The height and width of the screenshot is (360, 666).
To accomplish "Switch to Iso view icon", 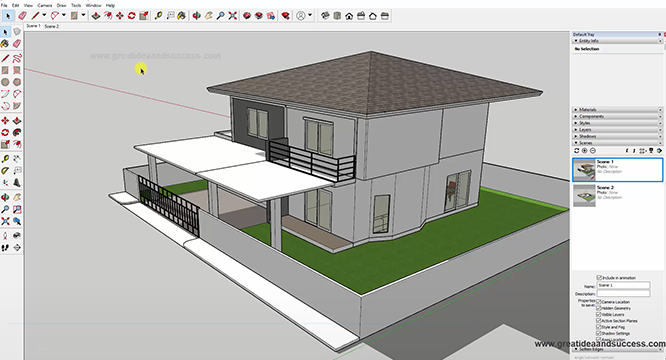I will point(325,16).
